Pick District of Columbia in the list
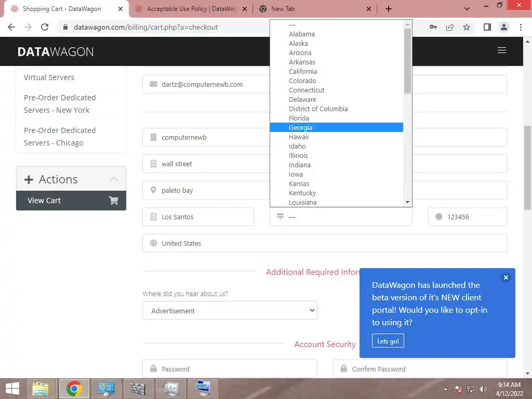The height and width of the screenshot is (399, 532). pos(336,109)
